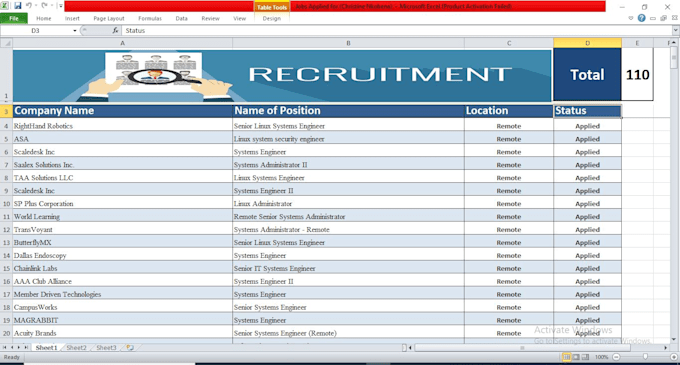The image size is (680, 365).
Task: Select column E header
Action: 637,43
